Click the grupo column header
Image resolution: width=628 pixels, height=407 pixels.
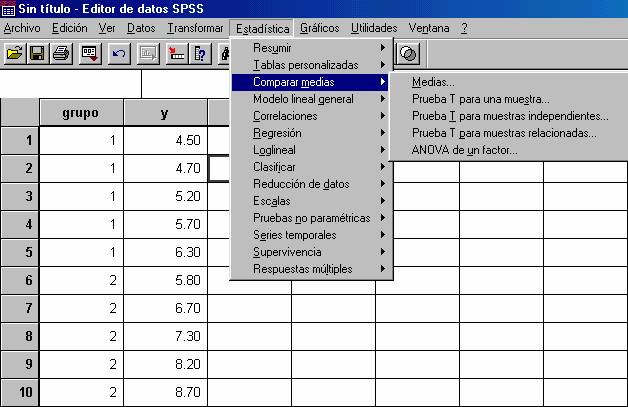[81, 113]
